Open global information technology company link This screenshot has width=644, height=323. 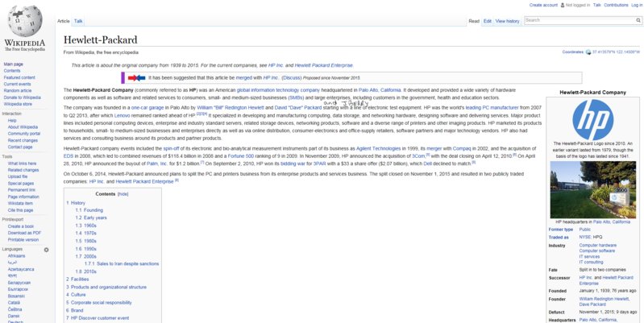(278, 90)
